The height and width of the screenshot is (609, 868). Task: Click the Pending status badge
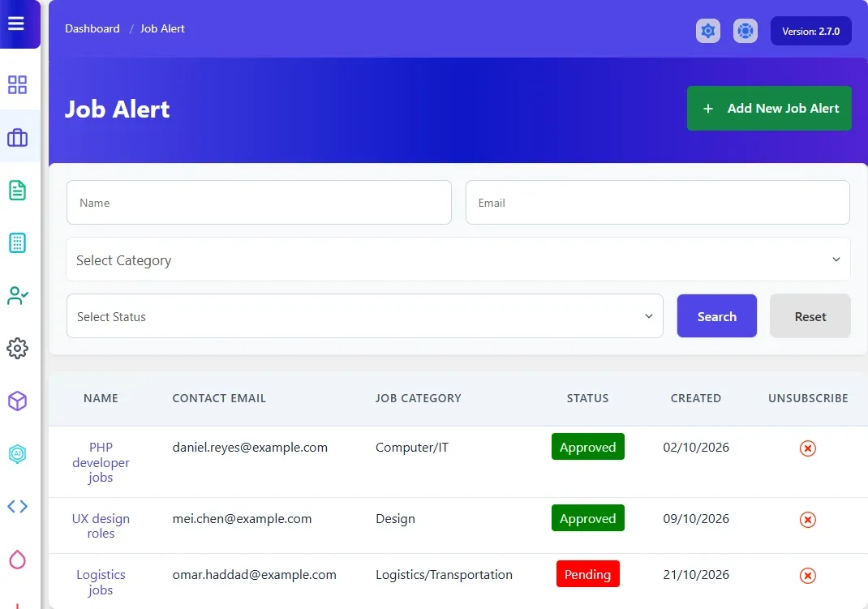pos(588,574)
